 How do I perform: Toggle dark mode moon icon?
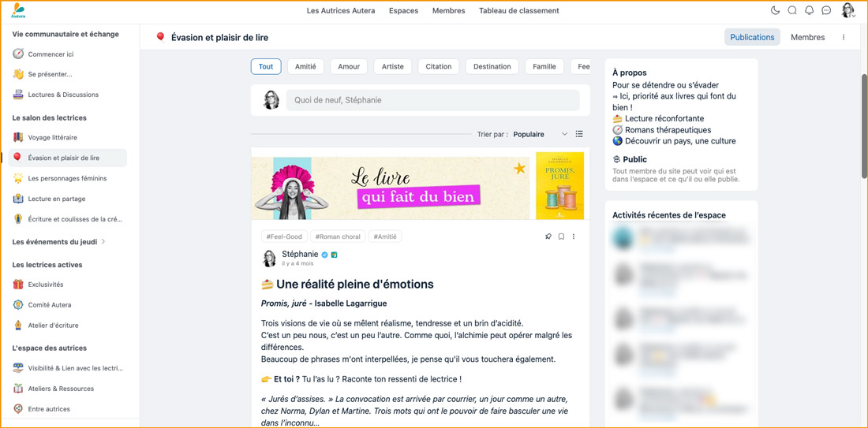[x=775, y=11]
